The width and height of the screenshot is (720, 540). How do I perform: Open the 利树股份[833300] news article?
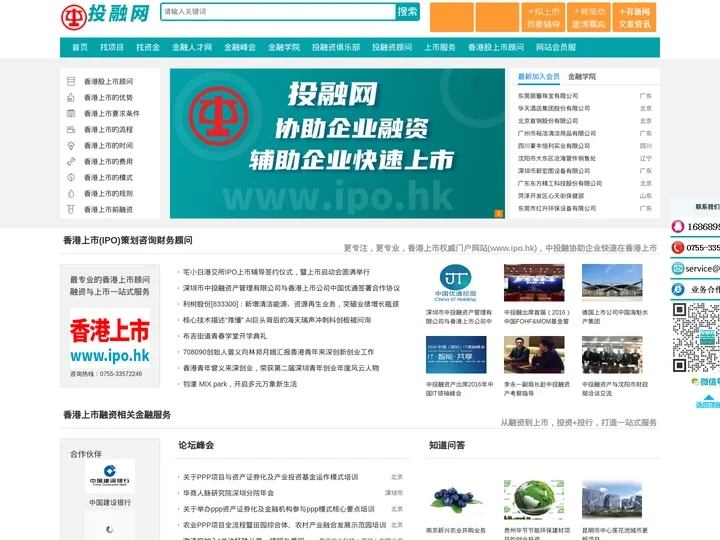(291, 304)
